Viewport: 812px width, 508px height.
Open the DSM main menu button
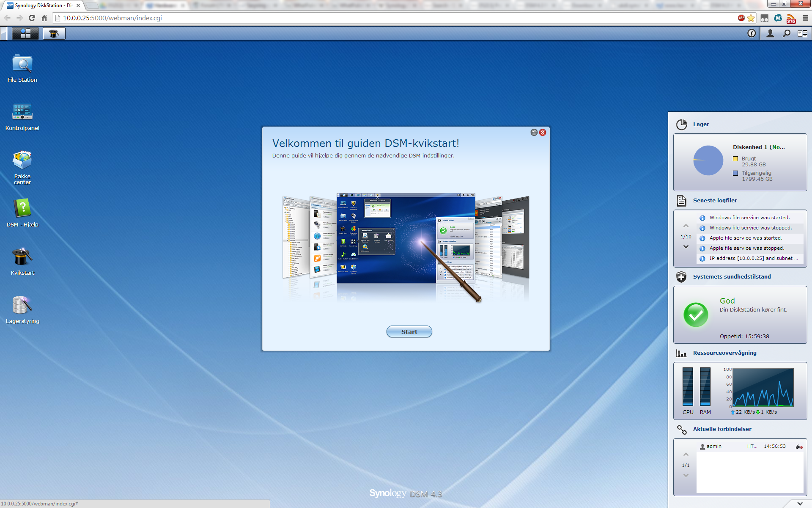(x=25, y=33)
